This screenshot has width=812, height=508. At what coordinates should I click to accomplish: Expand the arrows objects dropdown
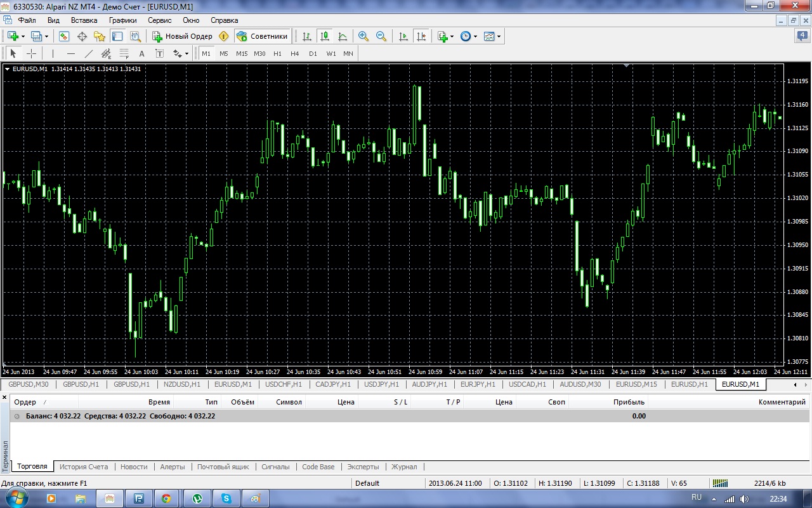(187, 54)
